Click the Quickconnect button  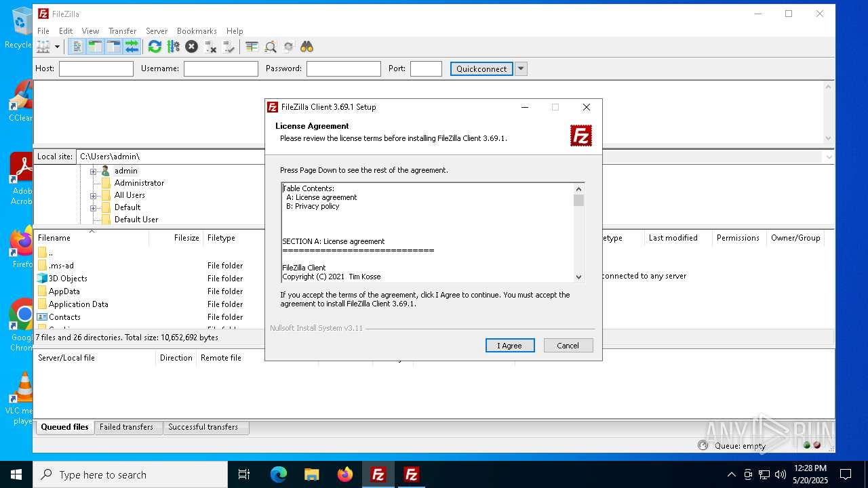tap(481, 68)
